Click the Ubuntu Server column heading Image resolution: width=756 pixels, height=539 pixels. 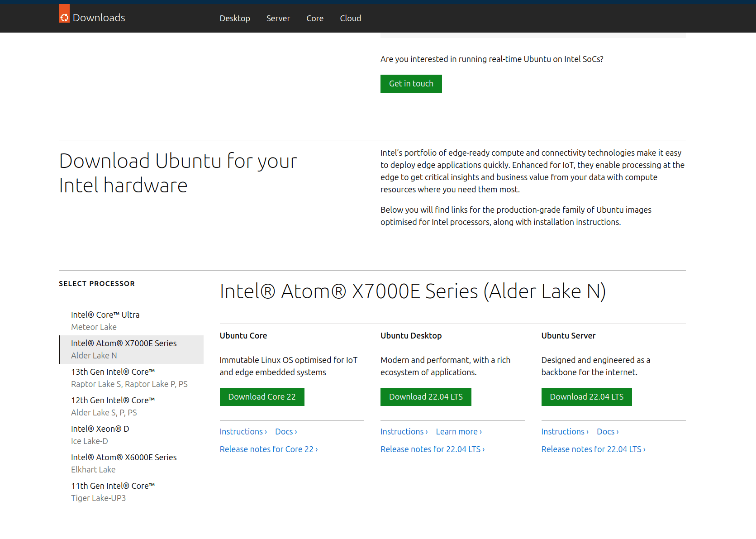[x=568, y=336]
